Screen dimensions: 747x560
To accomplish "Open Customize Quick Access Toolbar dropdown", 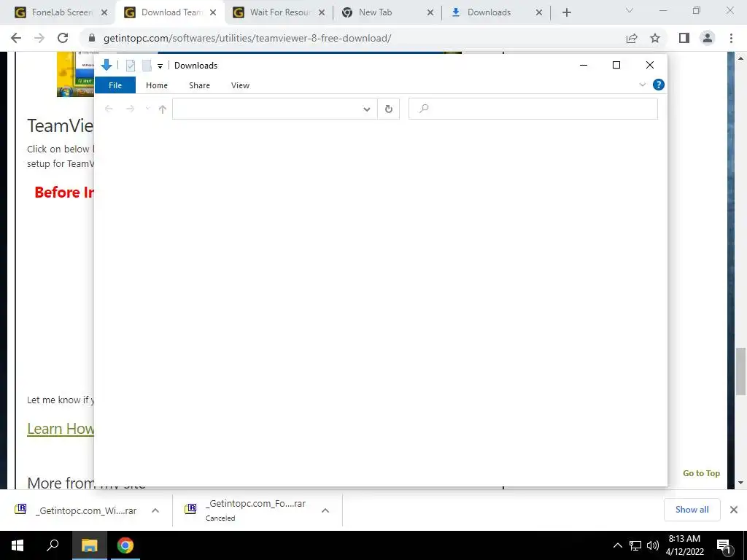I will (x=160, y=66).
